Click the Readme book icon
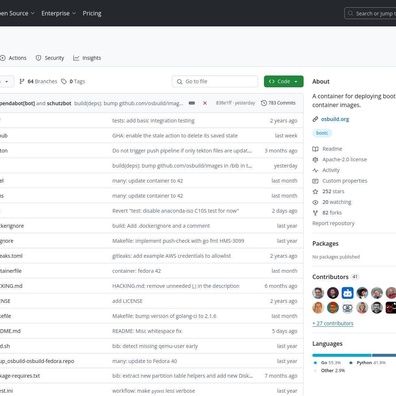The image size is (396, 396). pos(315,149)
